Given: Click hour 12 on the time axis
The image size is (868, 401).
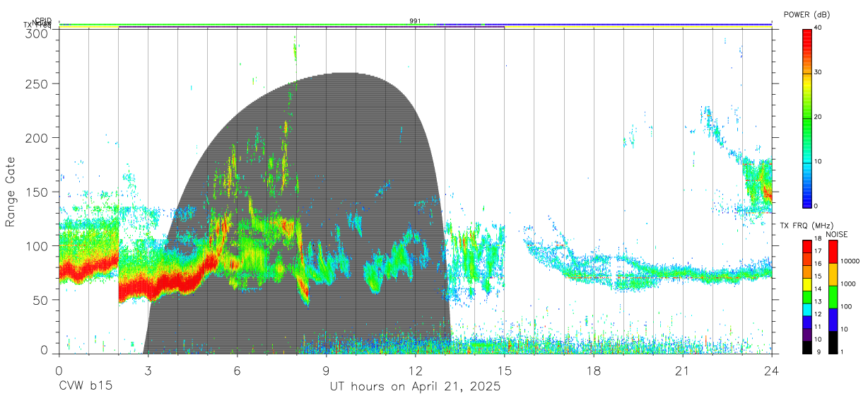Looking at the screenshot, I should pyautogui.click(x=416, y=370).
